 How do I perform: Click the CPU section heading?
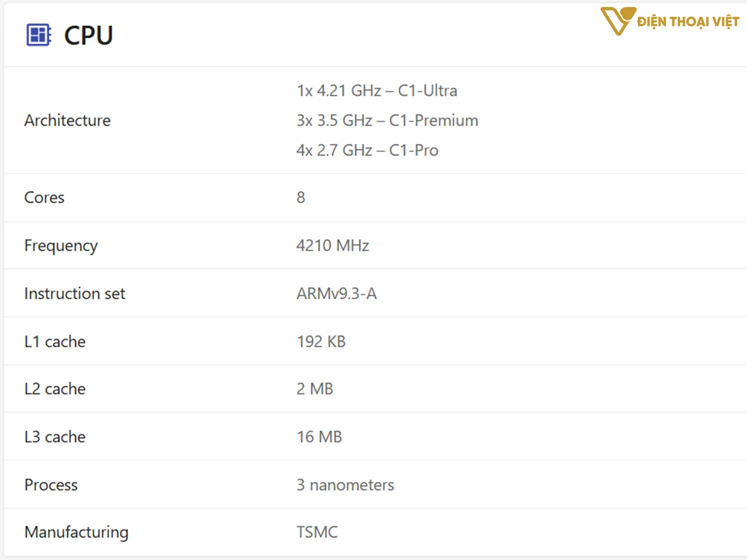[89, 35]
